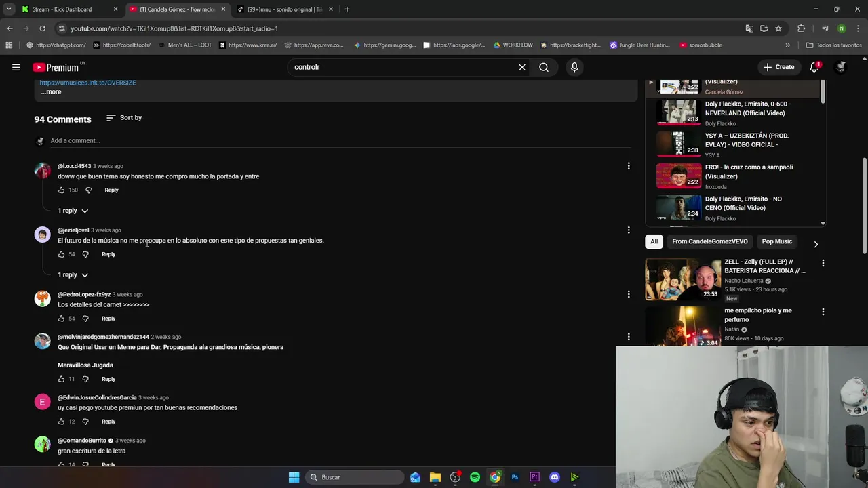Expand 1 reply under @l.o.r.d4543 comment
868x488 pixels.
coord(73,211)
